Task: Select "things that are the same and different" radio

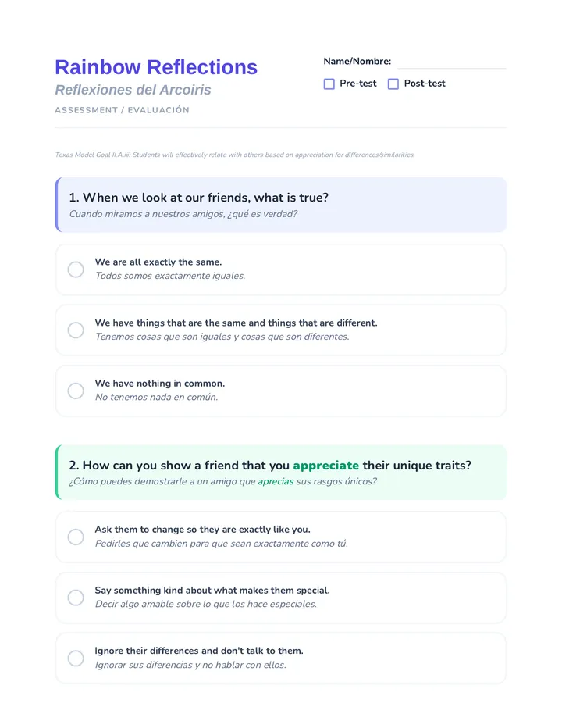Action: pos(76,330)
